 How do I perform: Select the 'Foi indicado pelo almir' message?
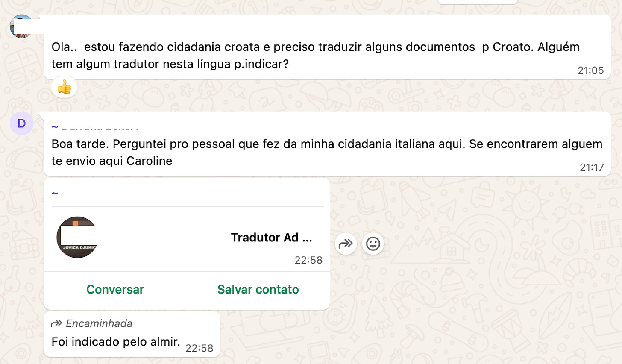pos(132,334)
